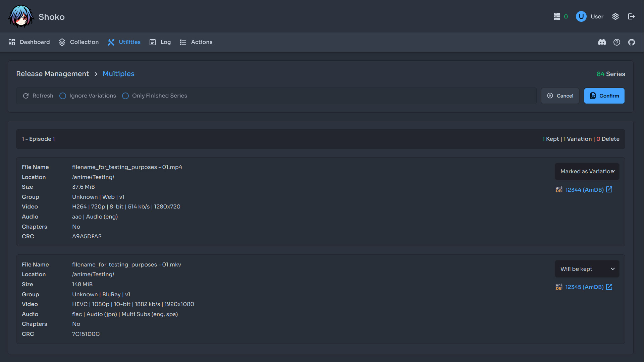Click the logout icon
Viewport: 644px width, 362px height.
tap(632, 16)
